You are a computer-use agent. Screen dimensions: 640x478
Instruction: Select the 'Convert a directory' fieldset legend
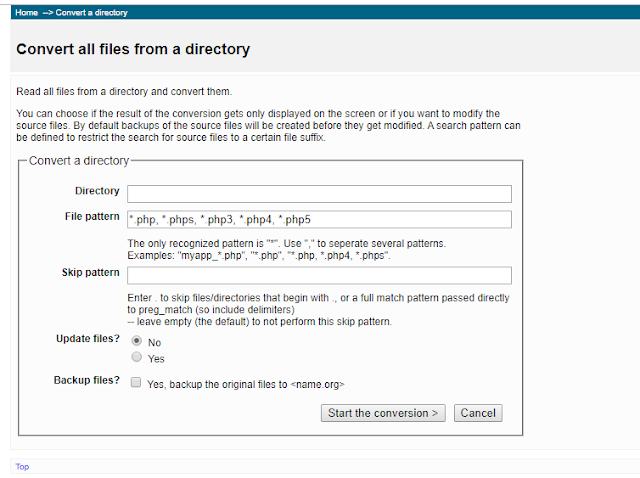(79, 161)
